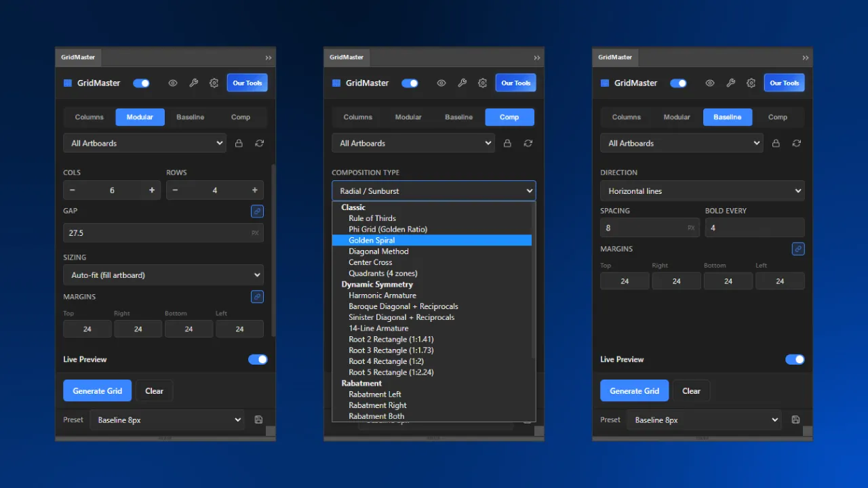
Task: Click eye icon in right GridMaster panel
Action: point(710,83)
